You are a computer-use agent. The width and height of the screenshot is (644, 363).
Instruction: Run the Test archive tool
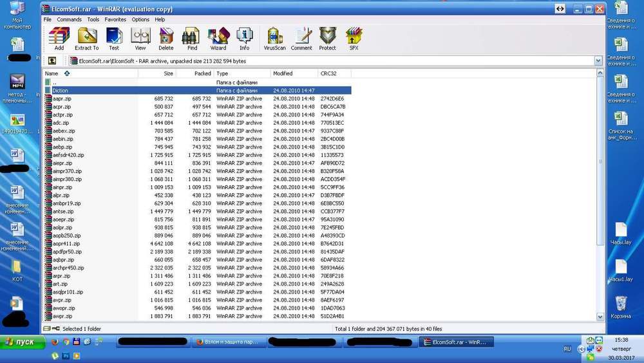(113, 37)
